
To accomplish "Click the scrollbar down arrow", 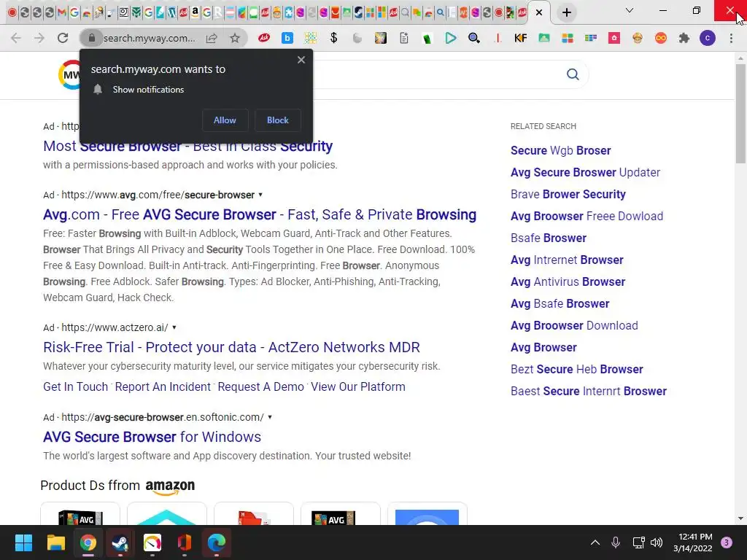I will pyautogui.click(x=740, y=518).
